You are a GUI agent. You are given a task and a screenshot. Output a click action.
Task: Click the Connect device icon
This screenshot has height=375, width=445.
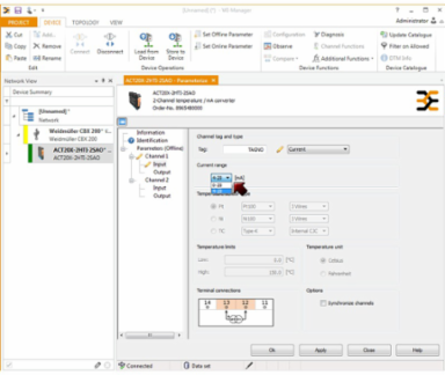pyautogui.click(x=80, y=40)
